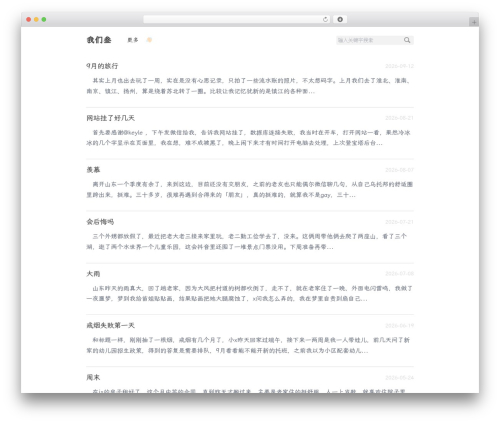Open the site title 我们叁
Image resolution: width=500 pixels, height=423 pixels.
(99, 40)
